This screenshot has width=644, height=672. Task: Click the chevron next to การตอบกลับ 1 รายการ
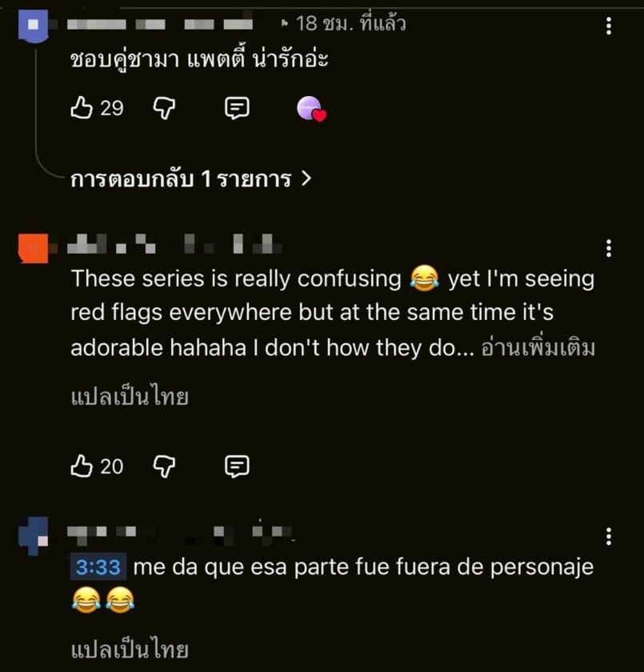click(306, 178)
